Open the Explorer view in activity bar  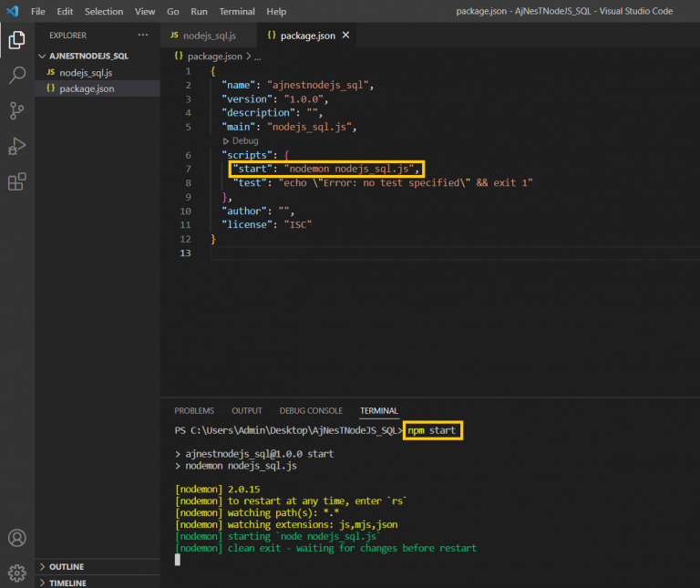[x=16, y=40]
